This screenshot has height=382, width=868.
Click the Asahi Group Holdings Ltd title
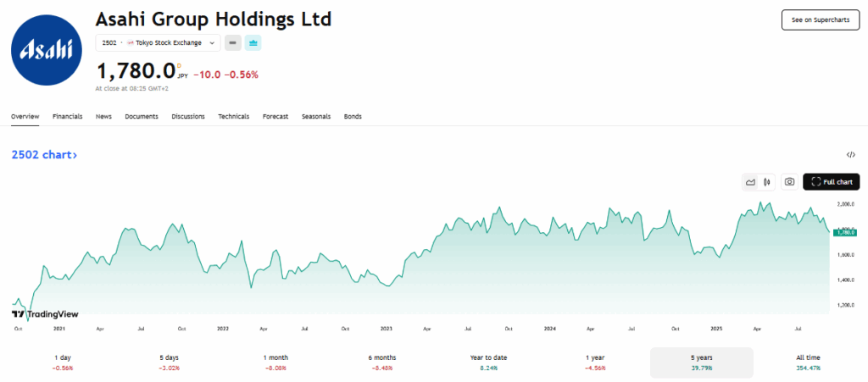coord(213,19)
